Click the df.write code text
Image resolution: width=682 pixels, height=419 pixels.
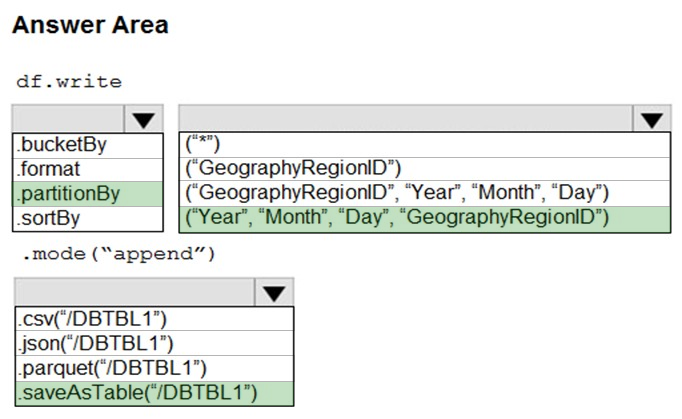point(69,81)
